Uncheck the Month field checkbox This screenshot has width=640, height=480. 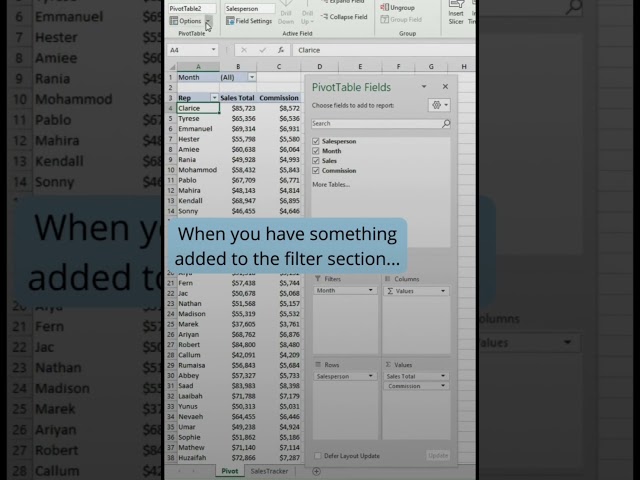click(316, 151)
